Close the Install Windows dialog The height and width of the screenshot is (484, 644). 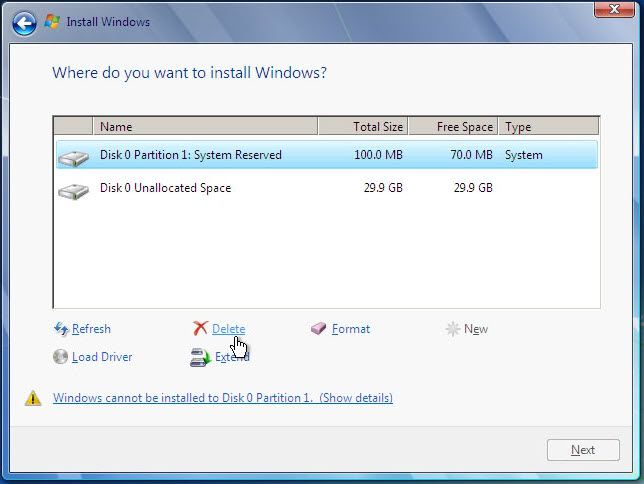click(x=614, y=9)
